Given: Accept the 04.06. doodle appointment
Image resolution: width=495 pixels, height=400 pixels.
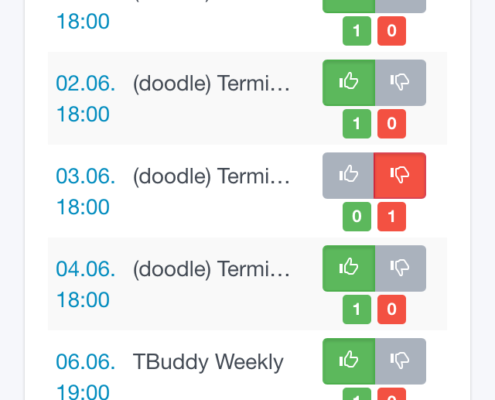Looking at the screenshot, I should pyautogui.click(x=349, y=268).
